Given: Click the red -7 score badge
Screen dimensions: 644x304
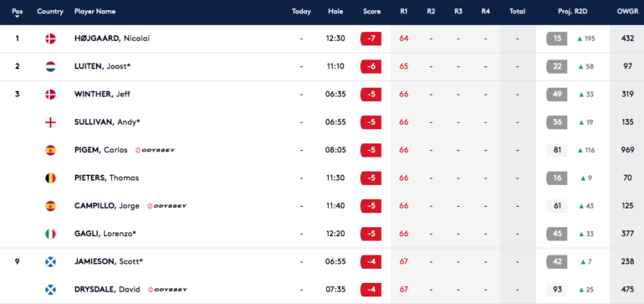Looking at the screenshot, I should click(x=371, y=39).
